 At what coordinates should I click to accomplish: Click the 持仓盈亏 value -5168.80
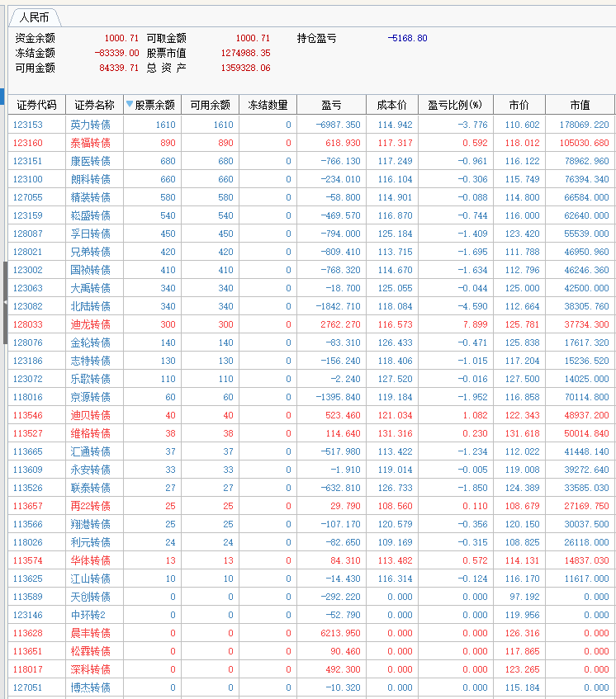pyautogui.click(x=407, y=38)
